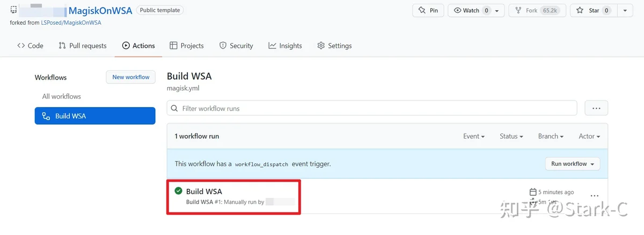Select the Actions tab

(x=138, y=46)
